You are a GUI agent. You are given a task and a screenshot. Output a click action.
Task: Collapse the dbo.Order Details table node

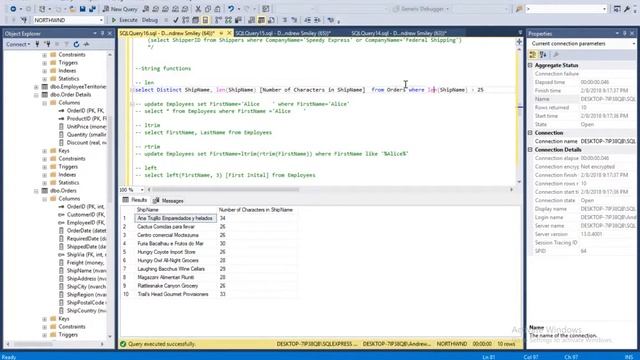coord(36,95)
